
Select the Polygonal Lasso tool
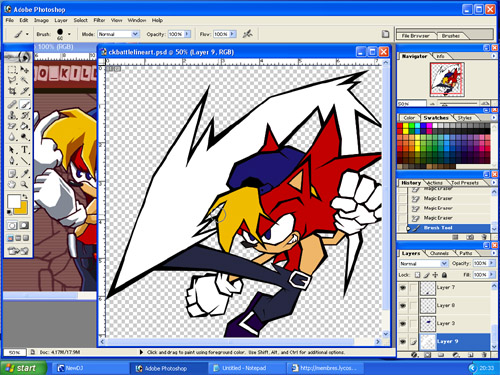point(12,80)
